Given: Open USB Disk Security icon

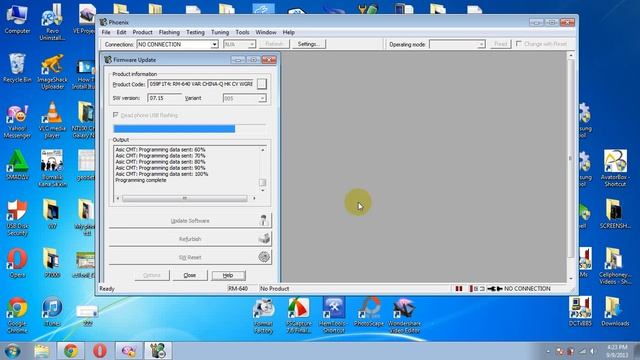Looking at the screenshot, I should (17, 218).
